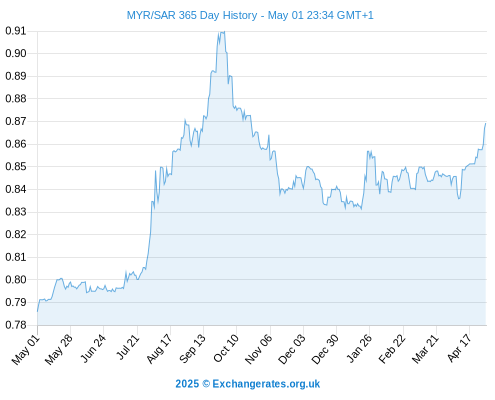Select the Apr 17 date label
Image resolution: width=495 pixels, height=400 pixels.
click(459, 348)
